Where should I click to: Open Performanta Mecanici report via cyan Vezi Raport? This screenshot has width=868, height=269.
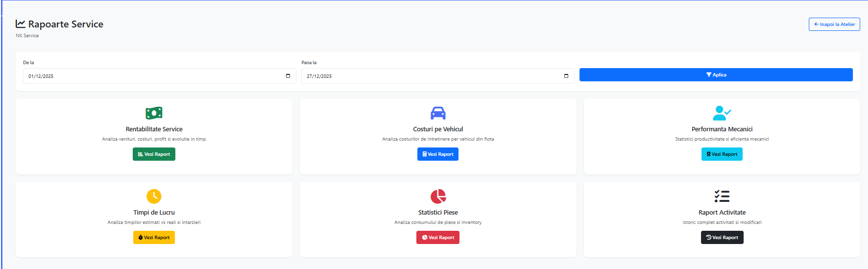[722, 154]
